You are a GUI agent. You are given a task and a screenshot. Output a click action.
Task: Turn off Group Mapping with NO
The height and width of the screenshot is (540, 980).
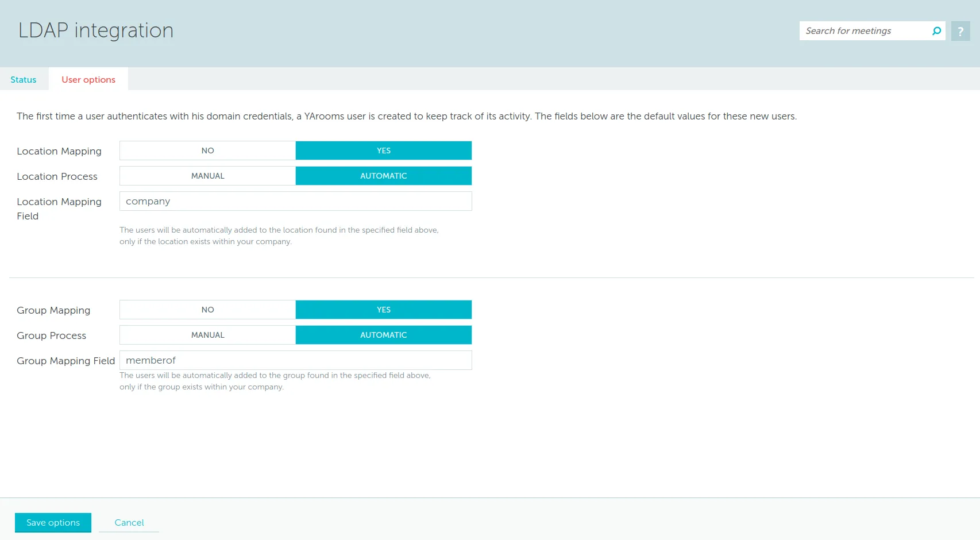click(207, 309)
